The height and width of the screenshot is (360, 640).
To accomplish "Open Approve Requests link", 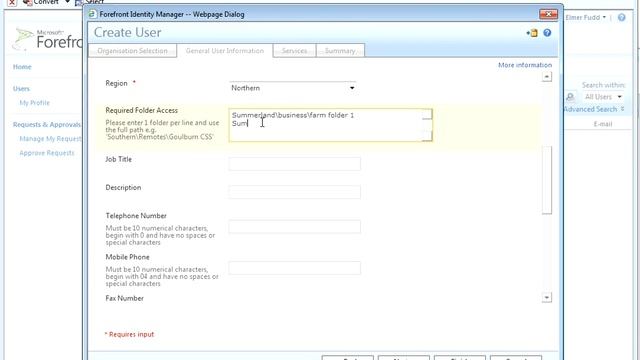I will 47,153.
